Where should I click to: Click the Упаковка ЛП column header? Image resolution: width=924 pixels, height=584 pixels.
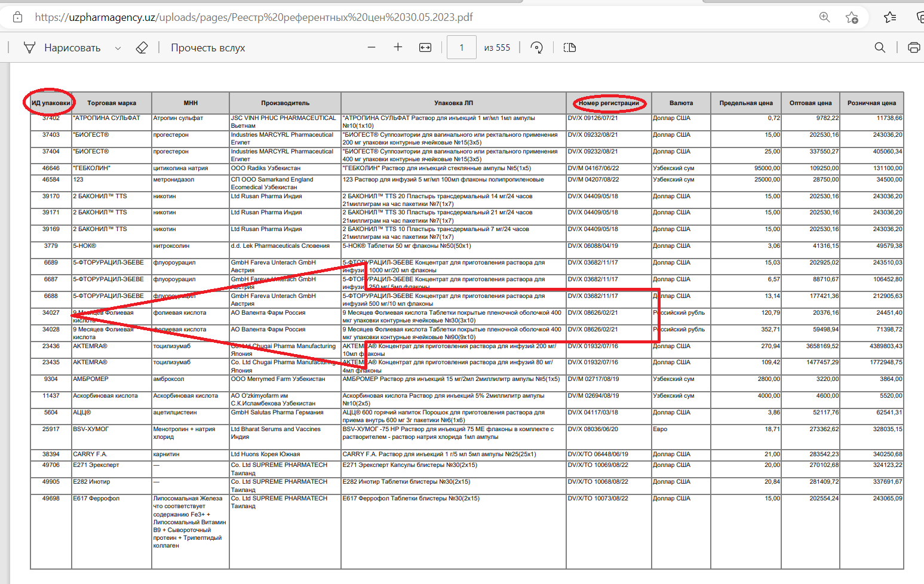coord(453,103)
